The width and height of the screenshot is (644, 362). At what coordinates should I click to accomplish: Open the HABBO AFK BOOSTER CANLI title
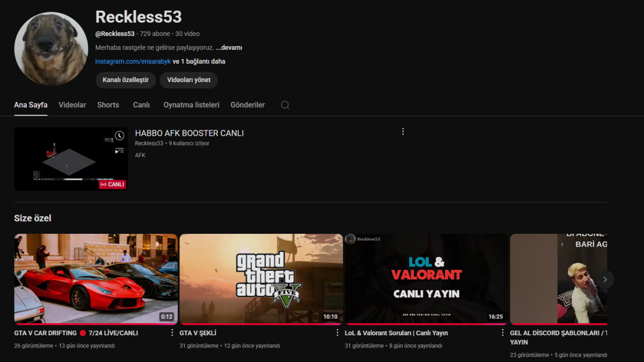tap(189, 133)
